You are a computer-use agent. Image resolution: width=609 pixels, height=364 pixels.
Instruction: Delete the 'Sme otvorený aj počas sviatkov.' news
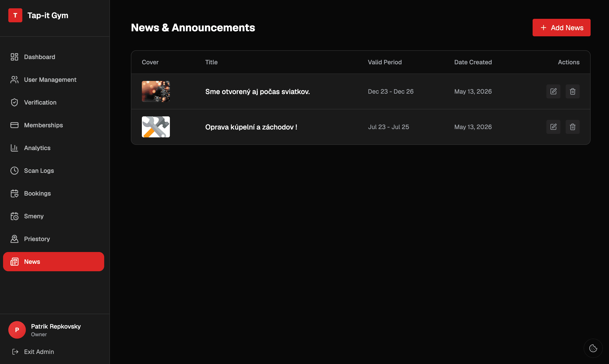click(x=573, y=91)
